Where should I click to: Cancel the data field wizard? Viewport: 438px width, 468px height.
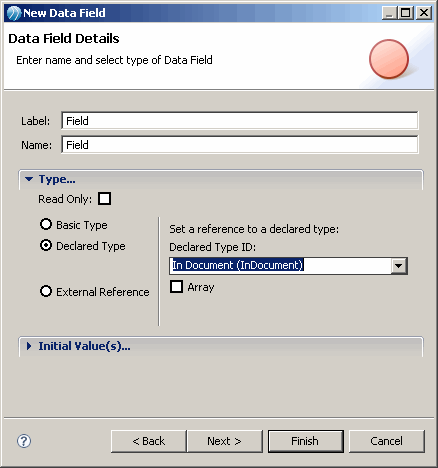pyautogui.click(x=387, y=441)
